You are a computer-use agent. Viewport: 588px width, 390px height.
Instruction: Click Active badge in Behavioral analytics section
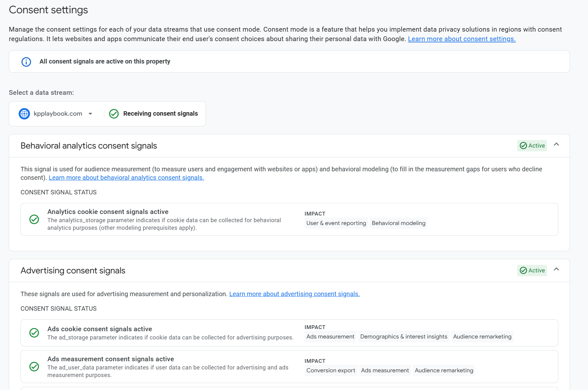pyautogui.click(x=532, y=146)
